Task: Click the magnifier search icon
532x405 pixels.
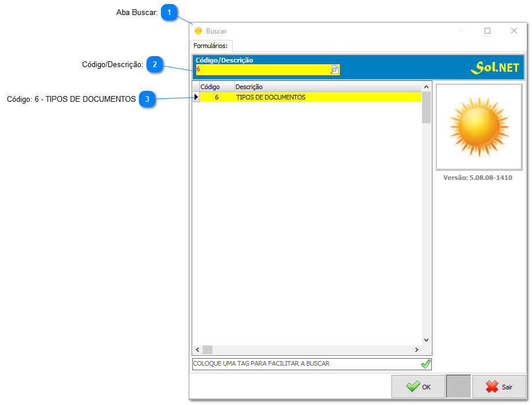Action: point(335,70)
